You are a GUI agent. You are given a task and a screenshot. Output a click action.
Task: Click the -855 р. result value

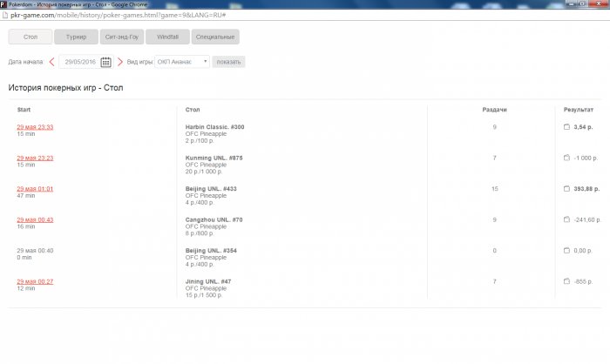[583, 281]
